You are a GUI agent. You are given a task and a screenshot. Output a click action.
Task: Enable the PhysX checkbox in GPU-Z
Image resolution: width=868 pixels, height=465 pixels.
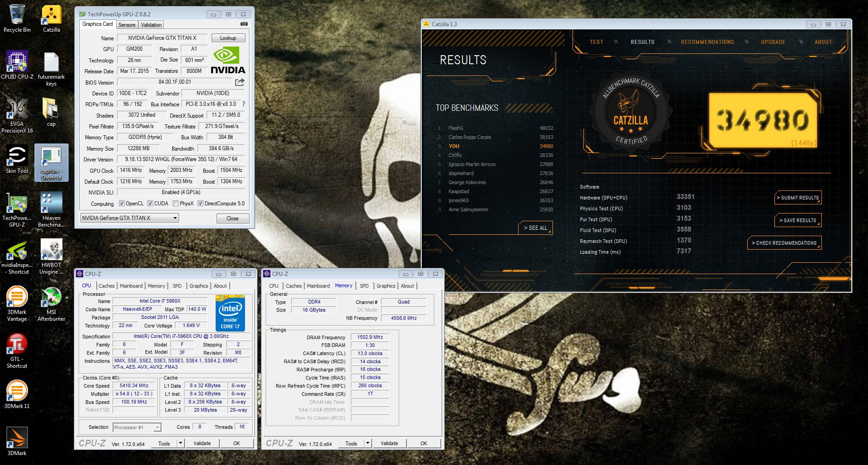(x=175, y=204)
